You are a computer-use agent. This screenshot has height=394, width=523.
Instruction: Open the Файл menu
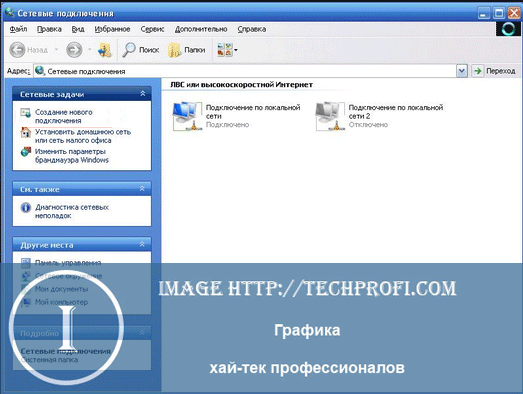(x=18, y=29)
